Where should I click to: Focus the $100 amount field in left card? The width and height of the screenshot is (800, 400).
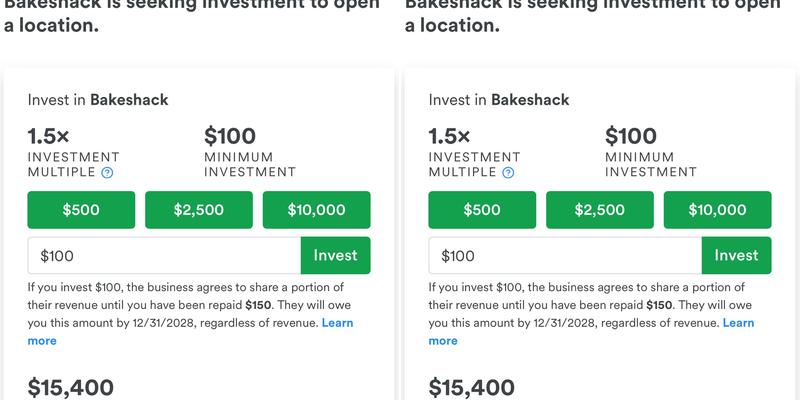point(164,256)
